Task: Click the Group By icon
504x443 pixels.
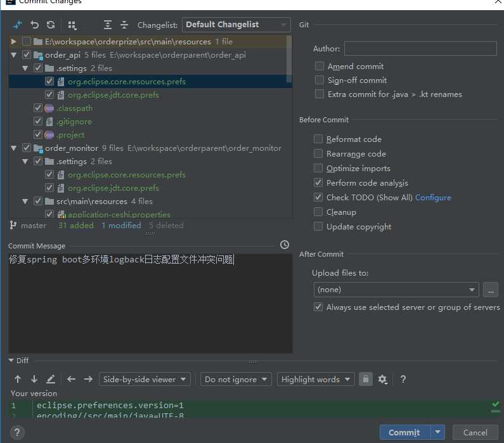Action: click(72, 25)
